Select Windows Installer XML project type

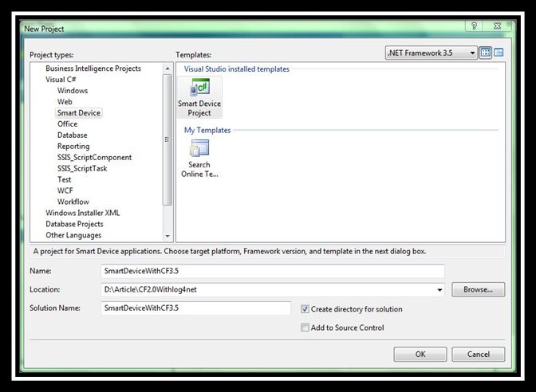83,213
